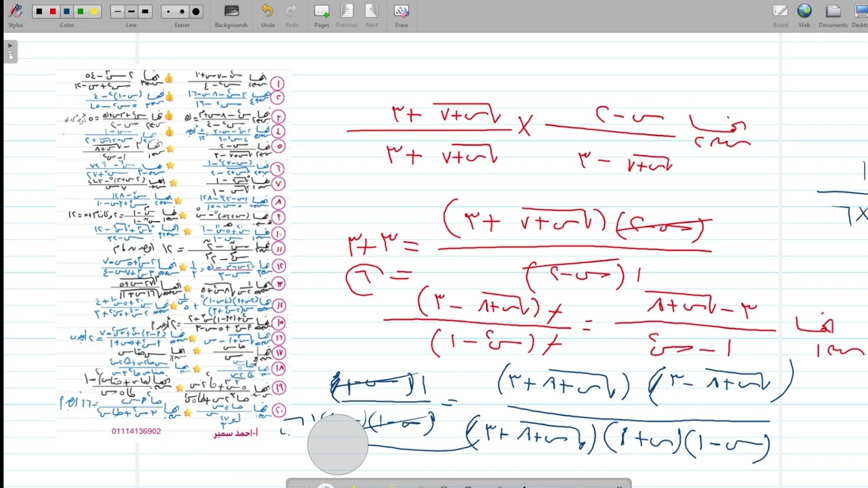Click the Redo arrow
The height and width of the screenshot is (488, 868).
click(292, 15)
